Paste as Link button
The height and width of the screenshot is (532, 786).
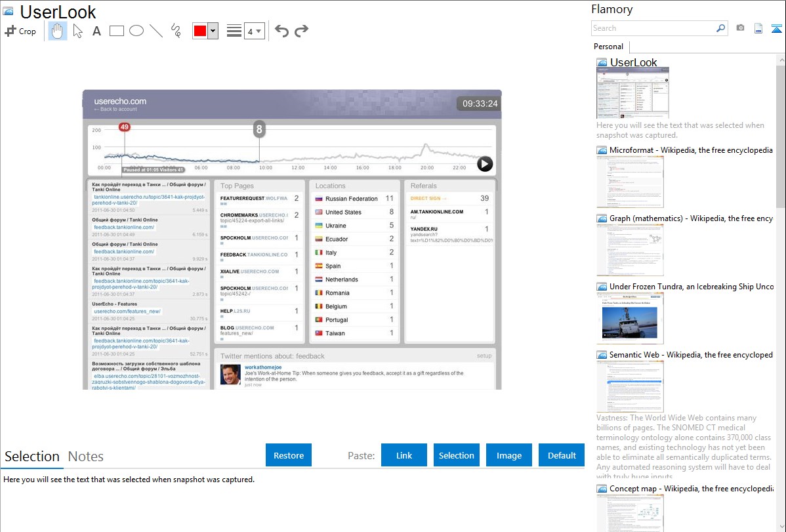coord(404,455)
